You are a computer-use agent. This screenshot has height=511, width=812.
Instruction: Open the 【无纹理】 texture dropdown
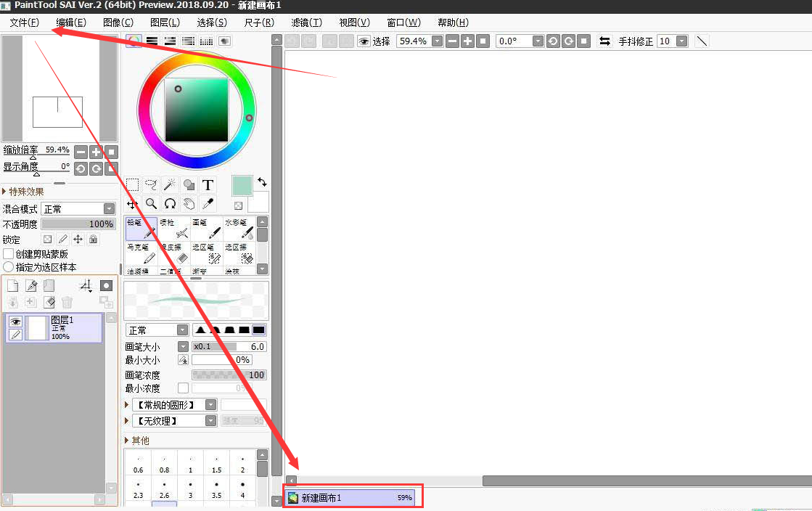[210, 420]
